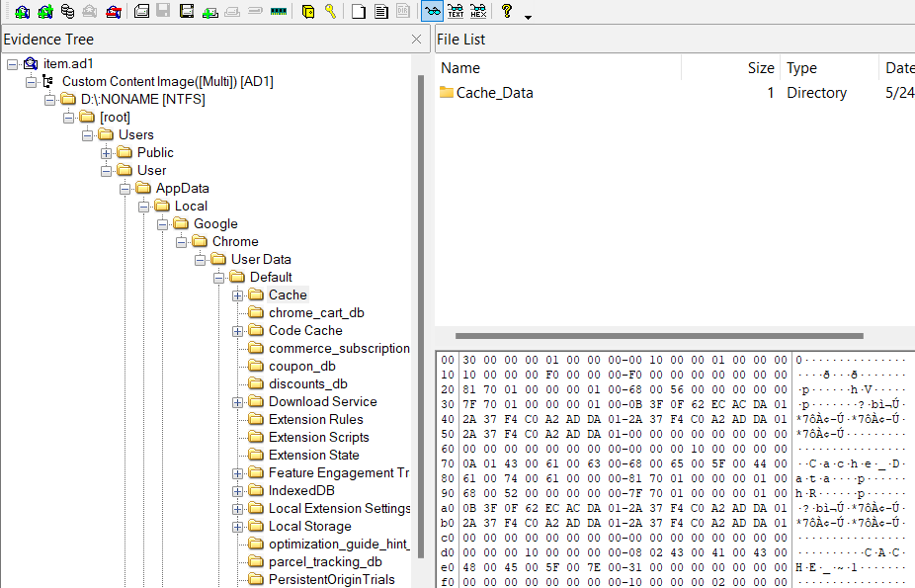Select item.ad1 evidence root
Screen dimensions: 915x588
(68, 63)
